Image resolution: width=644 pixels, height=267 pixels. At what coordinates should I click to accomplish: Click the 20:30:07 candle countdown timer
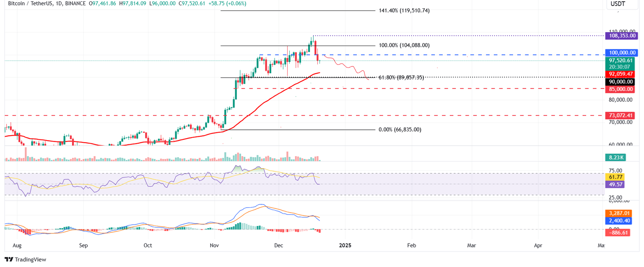(x=620, y=66)
